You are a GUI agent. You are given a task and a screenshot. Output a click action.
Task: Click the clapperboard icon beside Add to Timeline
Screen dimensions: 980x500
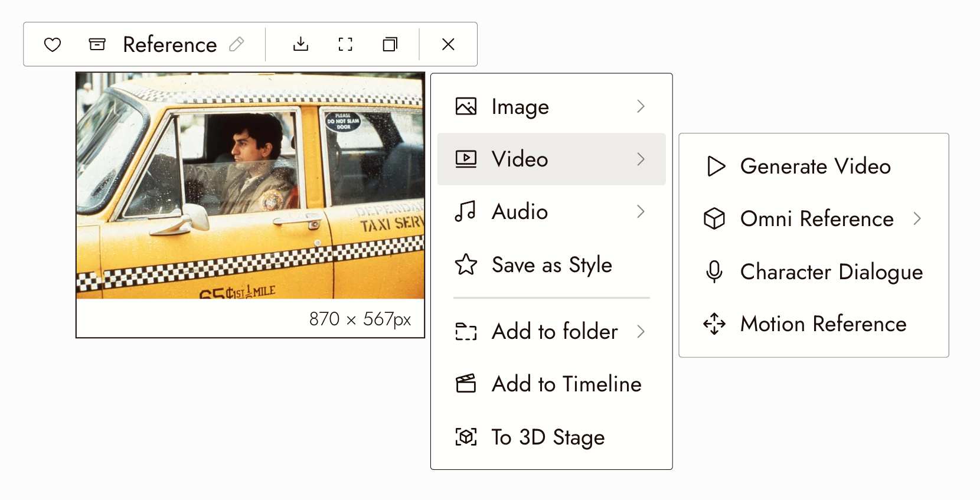(466, 384)
